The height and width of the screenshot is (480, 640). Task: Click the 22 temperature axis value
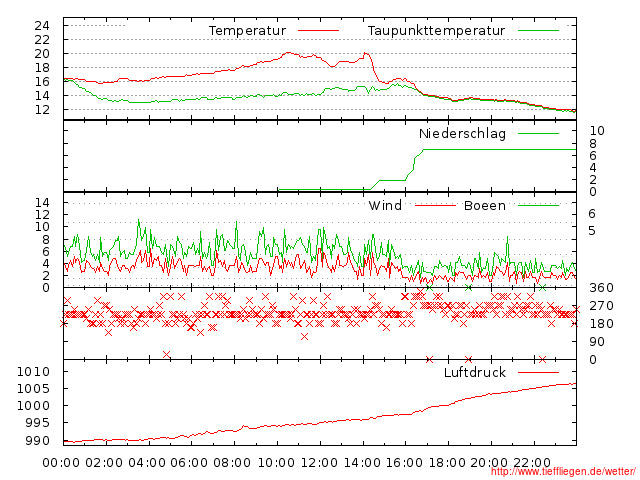[42, 40]
